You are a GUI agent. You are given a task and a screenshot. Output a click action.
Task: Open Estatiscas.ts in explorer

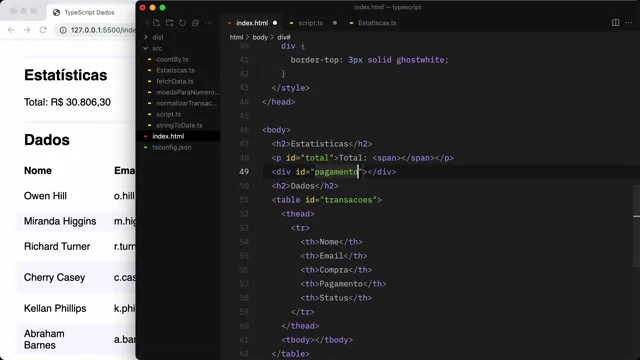point(175,70)
